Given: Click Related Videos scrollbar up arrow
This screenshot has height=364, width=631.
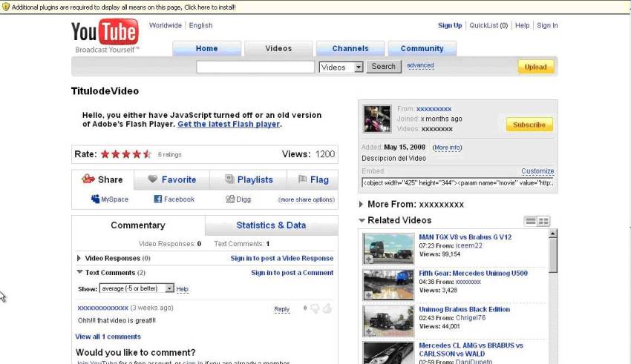Looking at the screenshot, I should click(x=553, y=234).
